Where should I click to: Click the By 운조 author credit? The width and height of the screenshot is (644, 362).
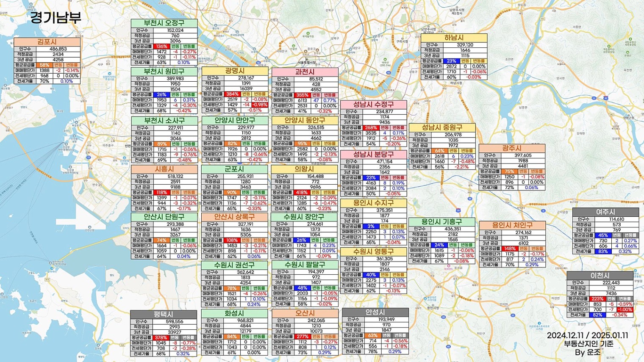588,352
